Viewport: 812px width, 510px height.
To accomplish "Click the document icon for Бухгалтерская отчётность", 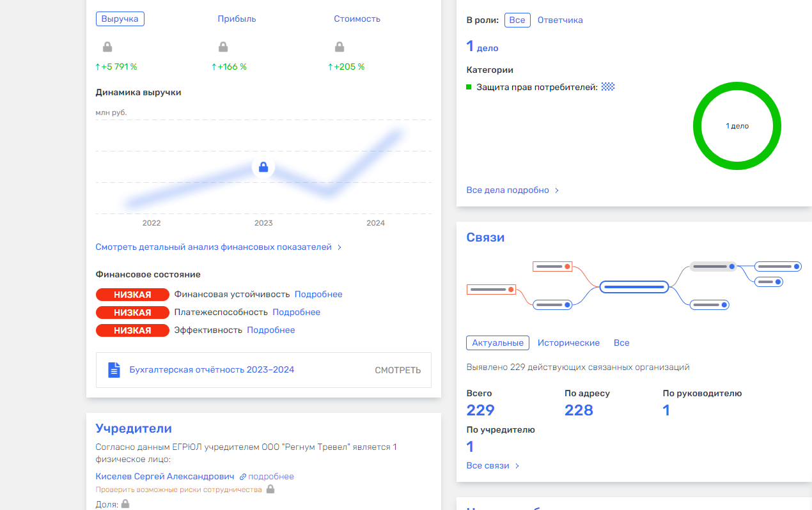I will click(114, 369).
